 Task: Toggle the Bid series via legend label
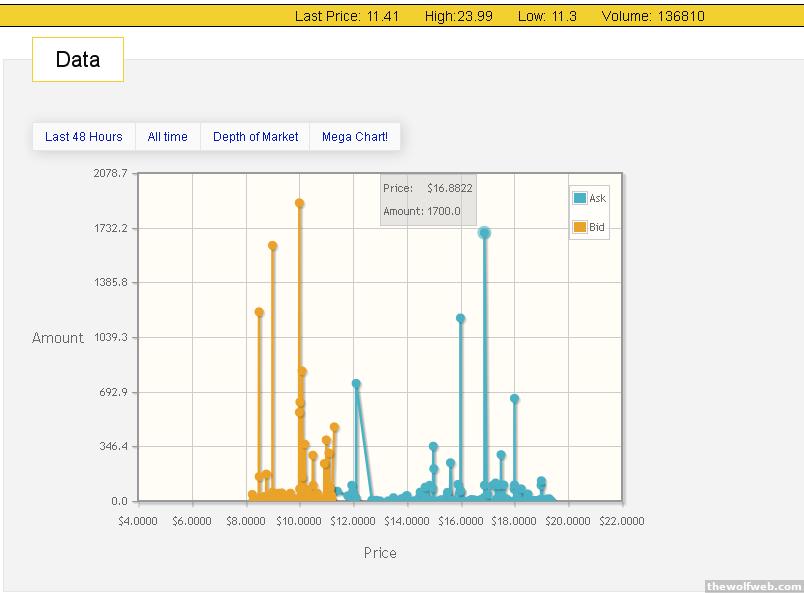tap(597, 228)
